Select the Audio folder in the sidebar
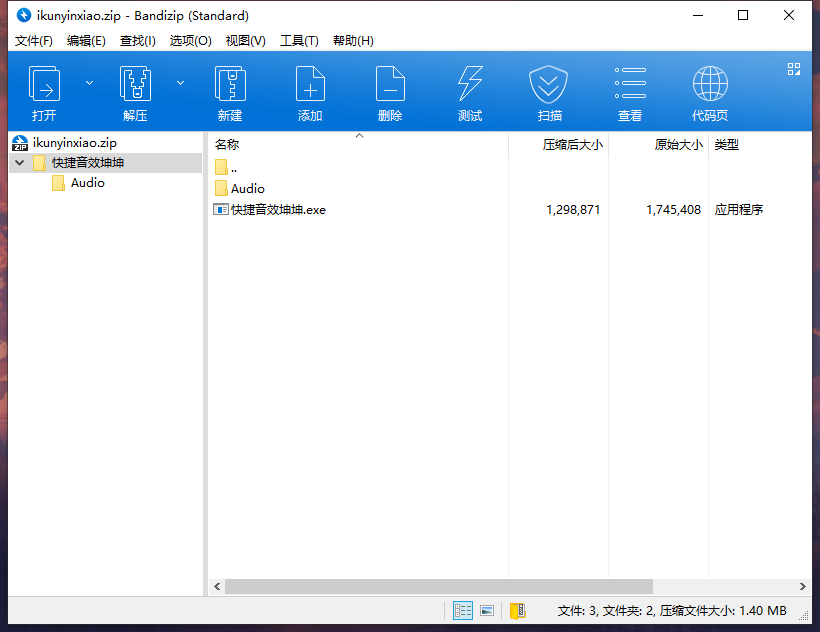Viewport: 820px width, 632px height. (90, 183)
